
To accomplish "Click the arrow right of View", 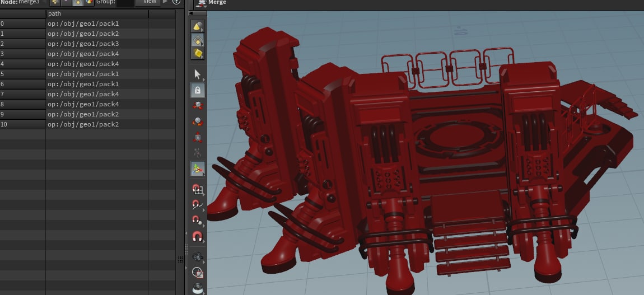I will pos(166,2).
